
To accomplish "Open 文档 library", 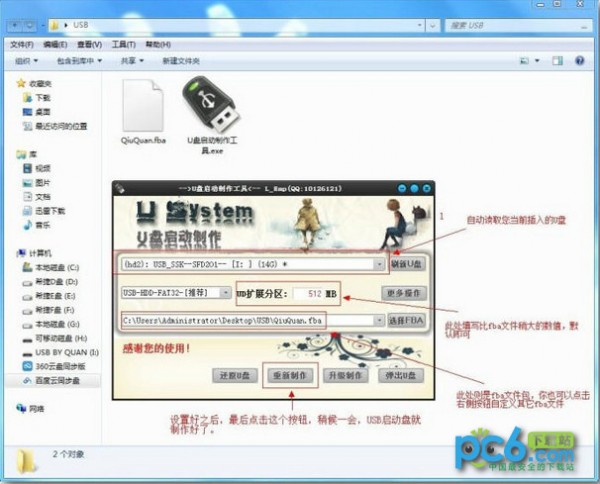I will pyautogui.click(x=37, y=197).
